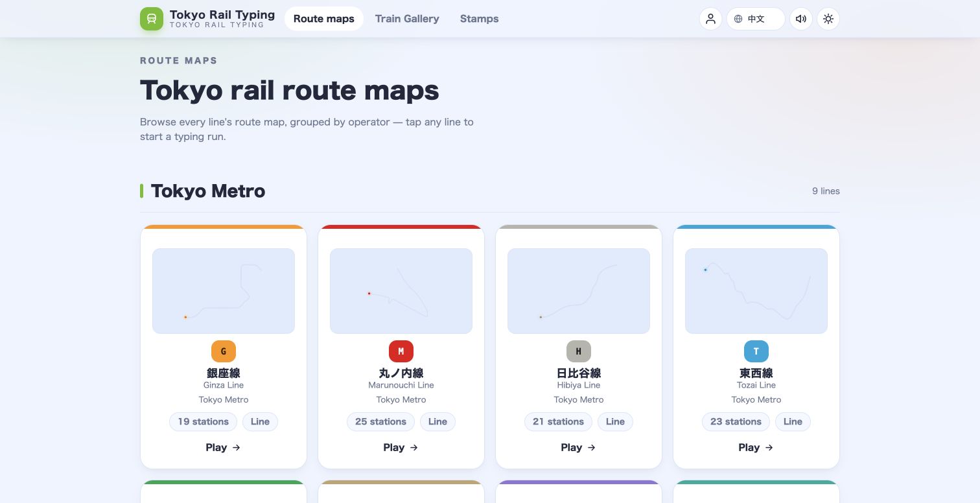980x503 pixels.
Task: Play the Hibiya Line typing run
Action: (579, 447)
